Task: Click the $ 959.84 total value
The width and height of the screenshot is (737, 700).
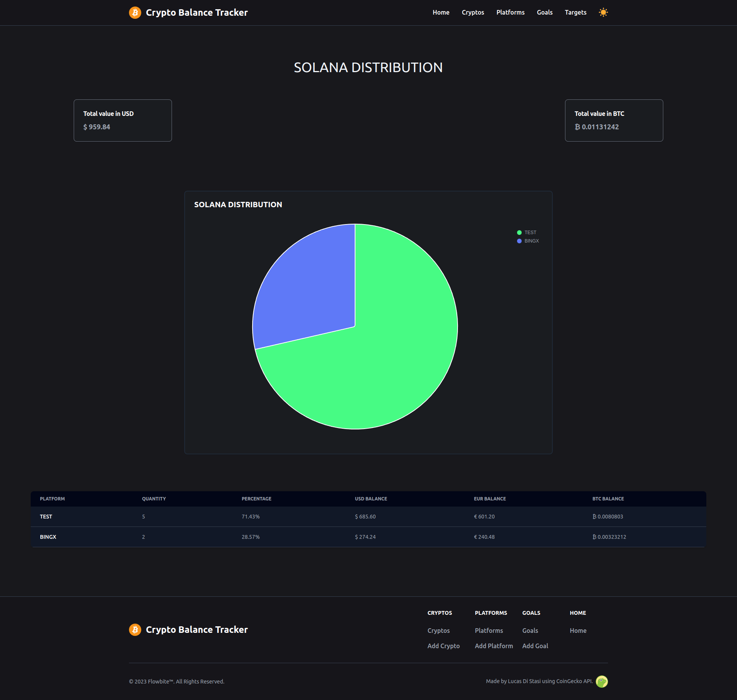Action: tap(97, 127)
